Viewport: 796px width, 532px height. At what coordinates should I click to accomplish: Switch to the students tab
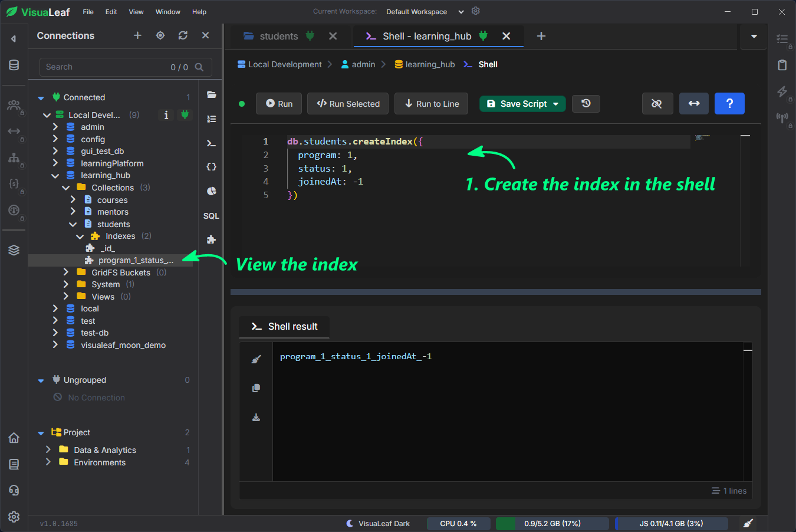[x=279, y=36]
